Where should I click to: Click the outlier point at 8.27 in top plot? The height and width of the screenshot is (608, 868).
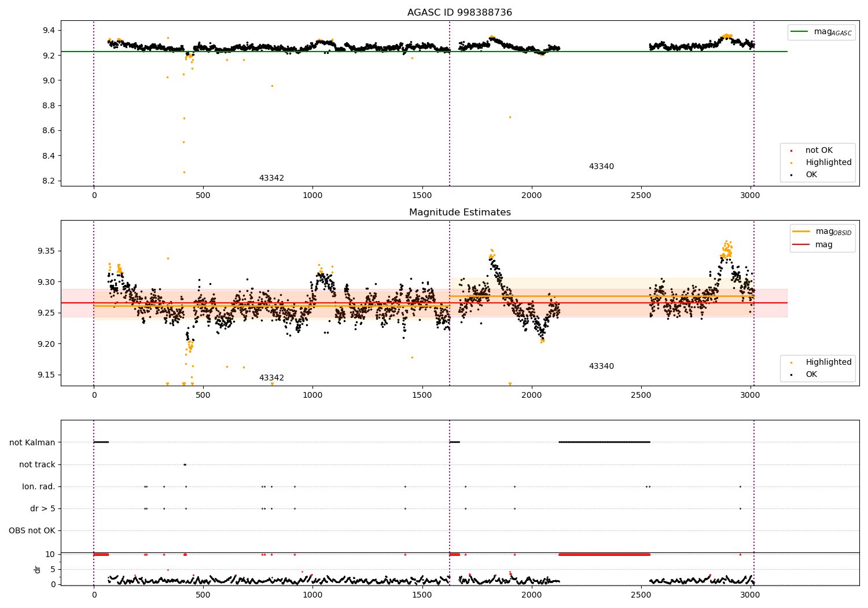[x=184, y=172]
